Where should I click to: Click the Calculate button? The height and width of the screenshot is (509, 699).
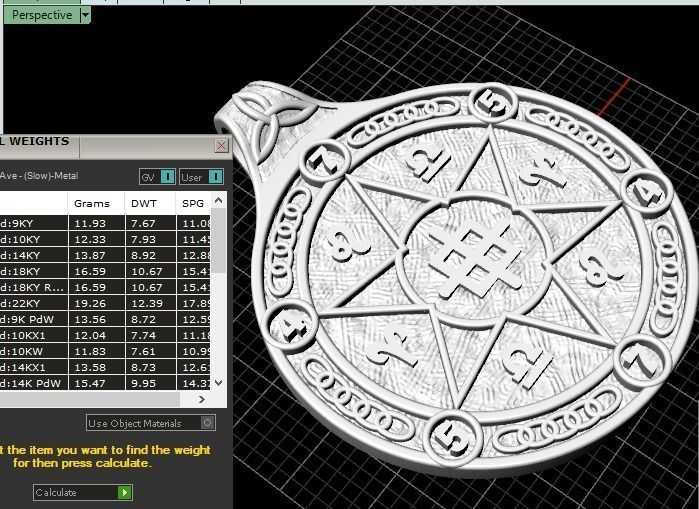click(82, 493)
